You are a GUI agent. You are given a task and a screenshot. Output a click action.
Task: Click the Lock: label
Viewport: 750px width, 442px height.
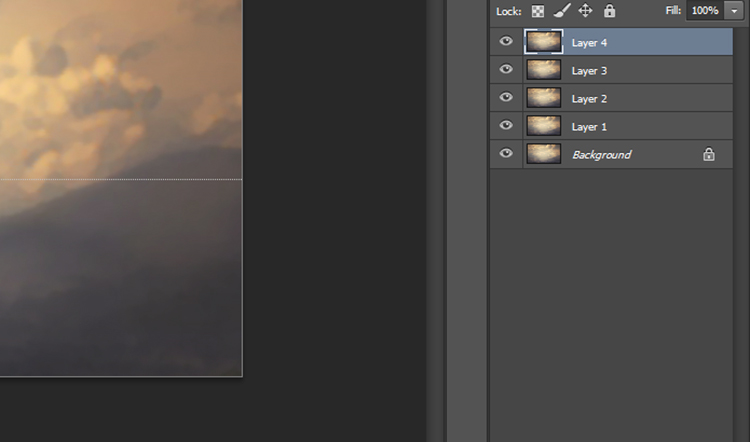coord(508,11)
